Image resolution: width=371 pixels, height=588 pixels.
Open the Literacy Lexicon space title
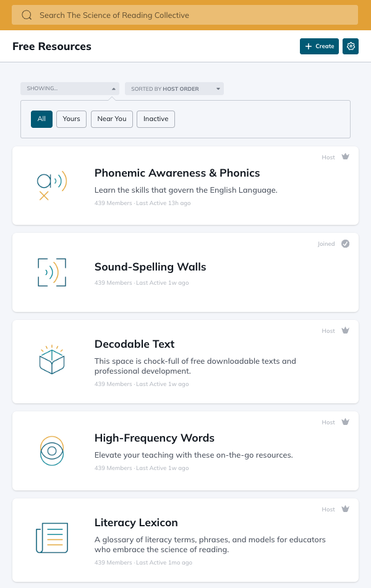pyautogui.click(x=136, y=523)
